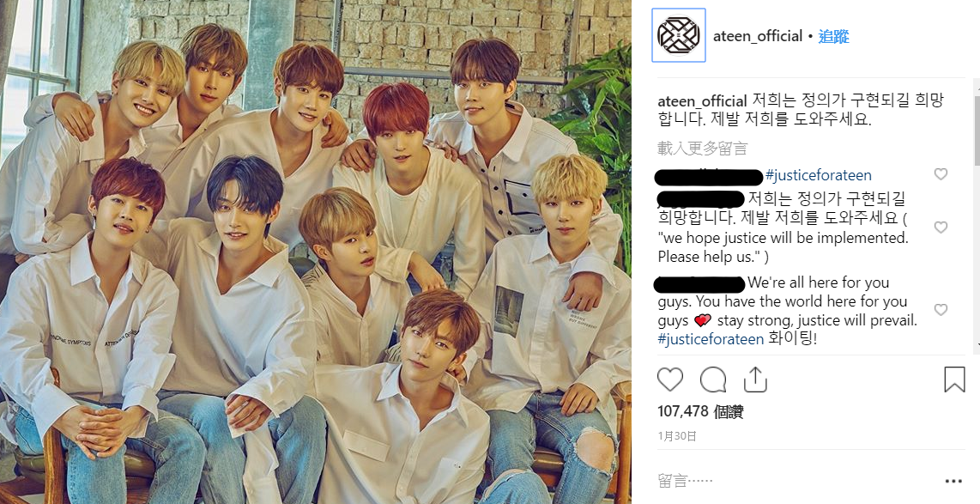View who liked via 107,478 個讚

point(700,411)
